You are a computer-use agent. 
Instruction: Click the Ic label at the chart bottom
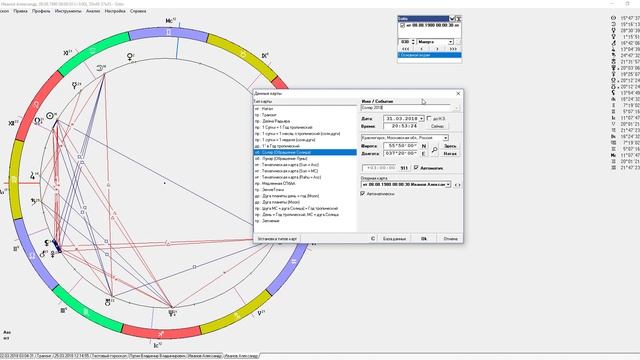tap(157, 345)
